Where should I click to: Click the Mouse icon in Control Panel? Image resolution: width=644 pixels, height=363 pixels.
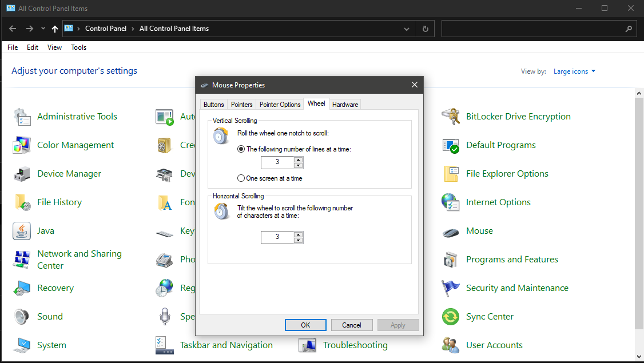[x=451, y=233]
